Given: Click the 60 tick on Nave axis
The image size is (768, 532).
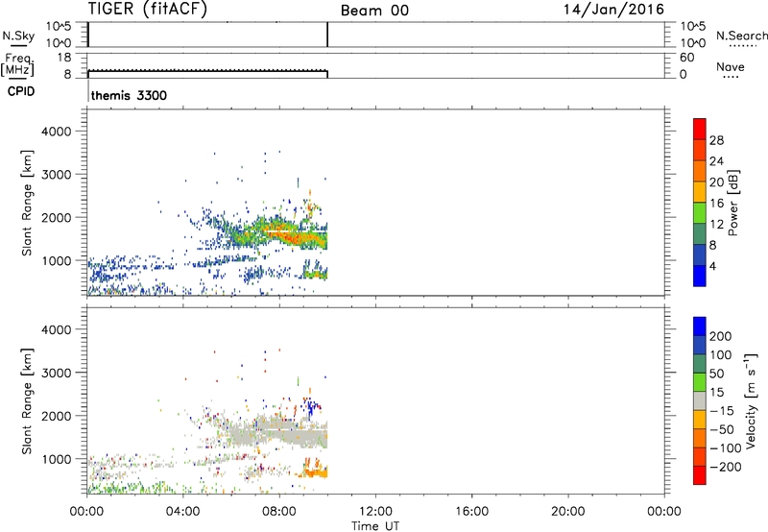Looking at the screenshot, I should [x=687, y=58].
